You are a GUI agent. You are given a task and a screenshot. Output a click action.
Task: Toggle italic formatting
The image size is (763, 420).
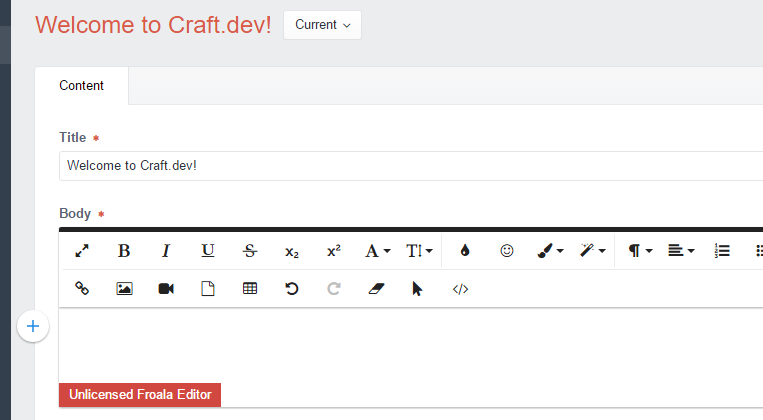166,251
